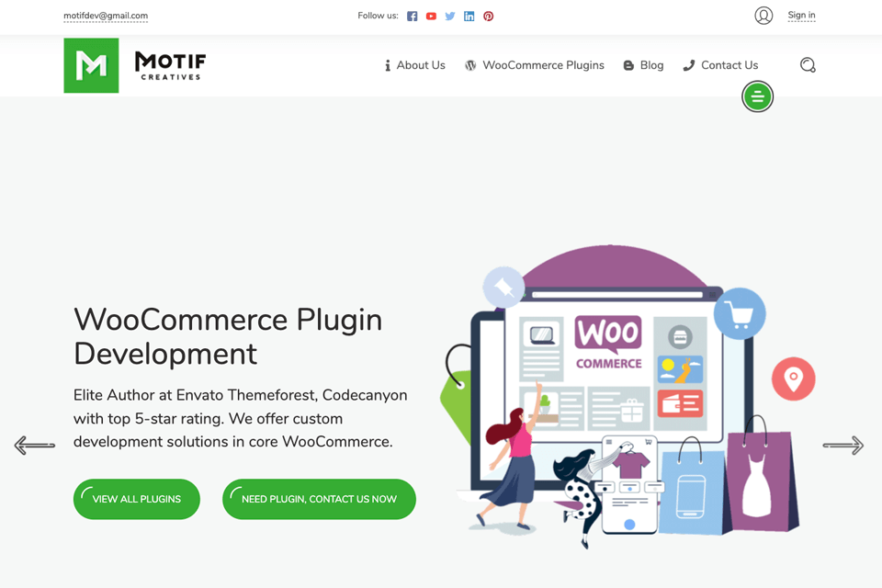The height and width of the screenshot is (588, 882).
Task: Click the "Follow us:" label
Action: (x=378, y=16)
